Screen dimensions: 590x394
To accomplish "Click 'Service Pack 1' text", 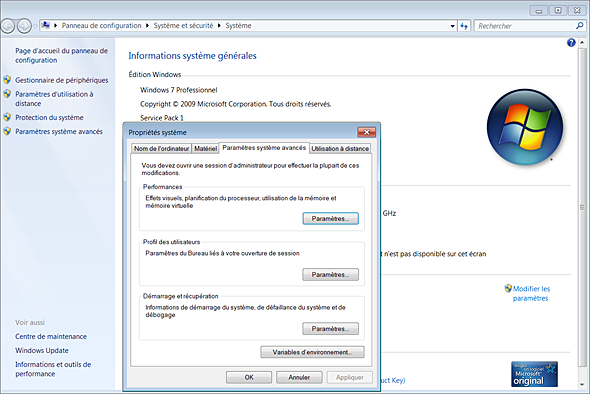I will [162, 118].
